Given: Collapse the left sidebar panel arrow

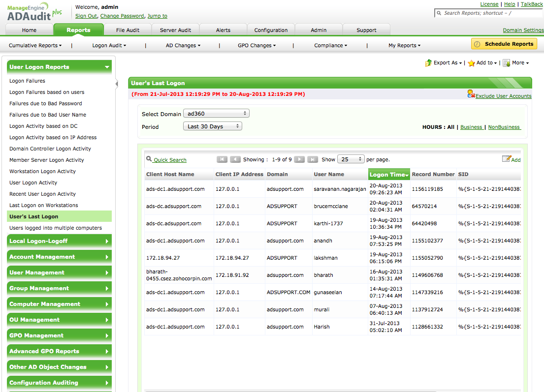Looking at the screenshot, I should click(x=117, y=84).
